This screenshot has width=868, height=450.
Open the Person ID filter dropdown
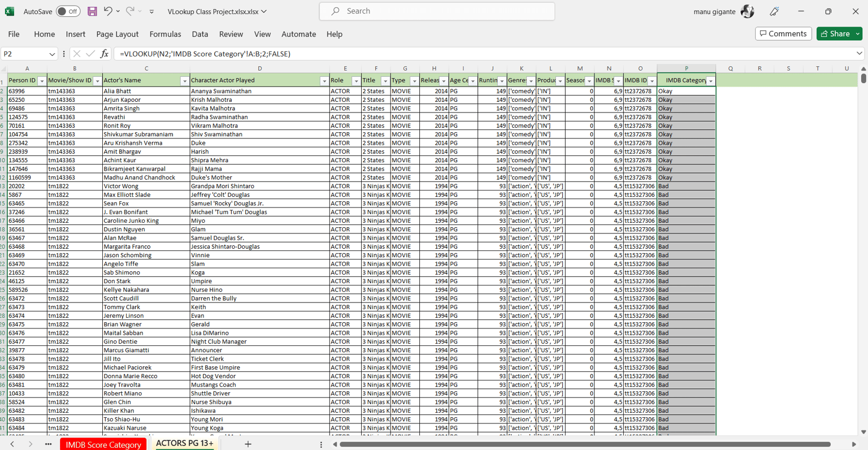click(x=42, y=81)
